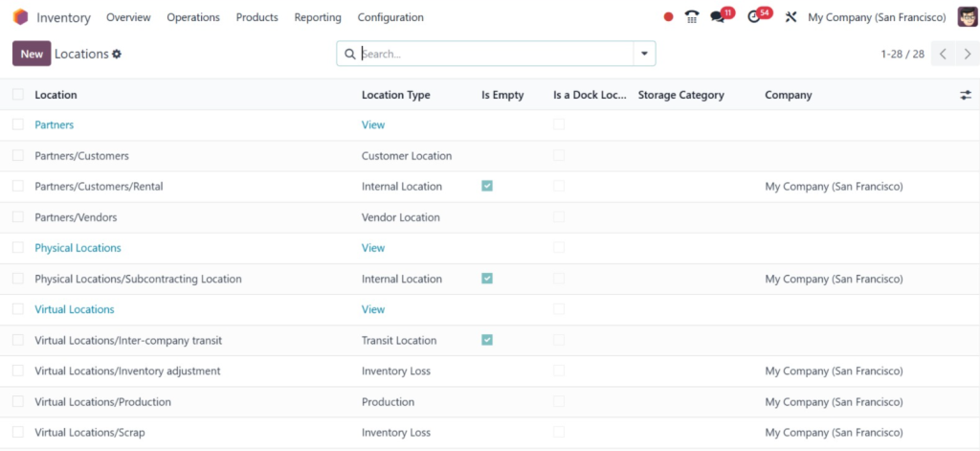This screenshot has height=451, width=980.
Task: Open the Configuration menu
Action: pyautogui.click(x=390, y=17)
